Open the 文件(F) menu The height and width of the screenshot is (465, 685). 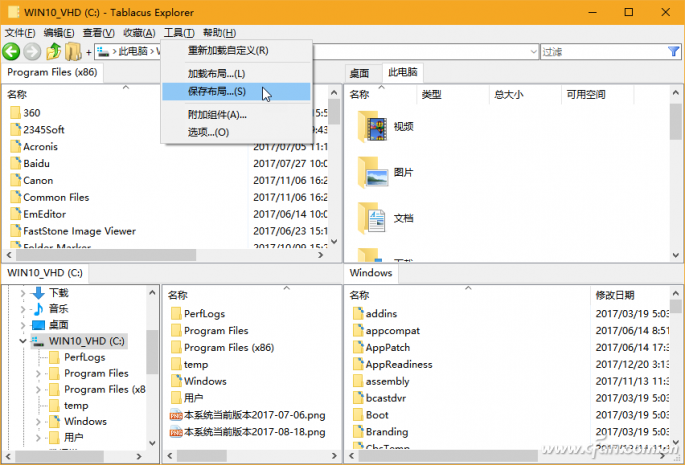(20, 33)
